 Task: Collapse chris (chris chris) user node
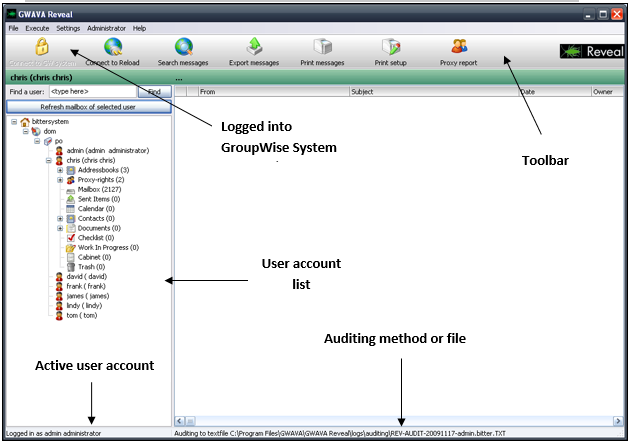tap(49, 160)
